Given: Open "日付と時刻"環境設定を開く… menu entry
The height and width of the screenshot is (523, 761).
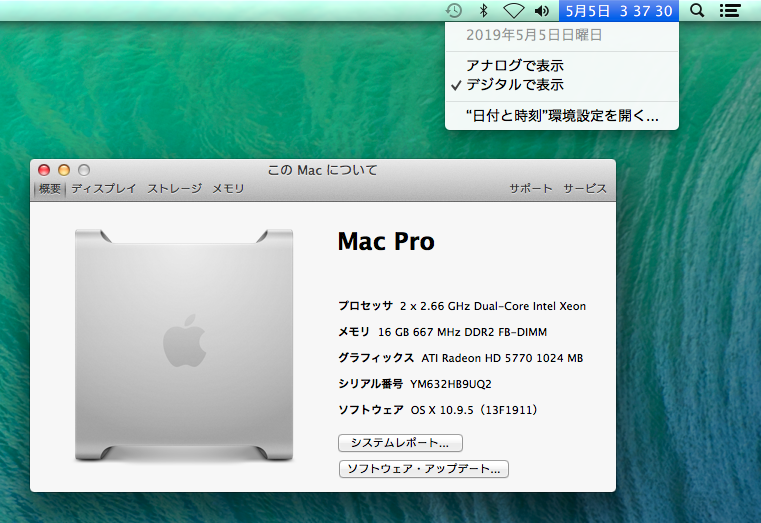Looking at the screenshot, I should (x=562, y=115).
